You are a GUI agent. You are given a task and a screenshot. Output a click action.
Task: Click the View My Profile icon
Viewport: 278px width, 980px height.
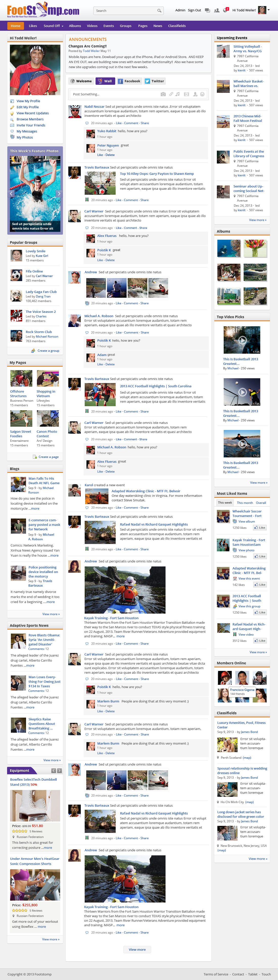point(12,101)
